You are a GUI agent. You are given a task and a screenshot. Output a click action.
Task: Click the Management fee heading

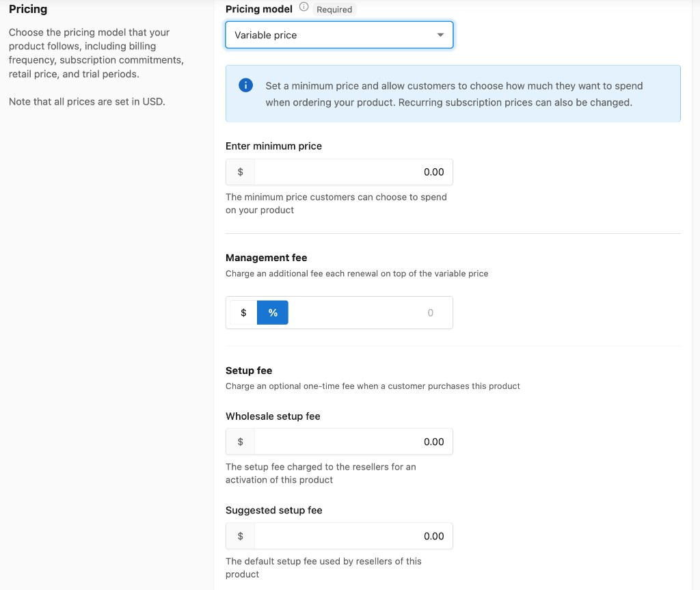(x=266, y=258)
